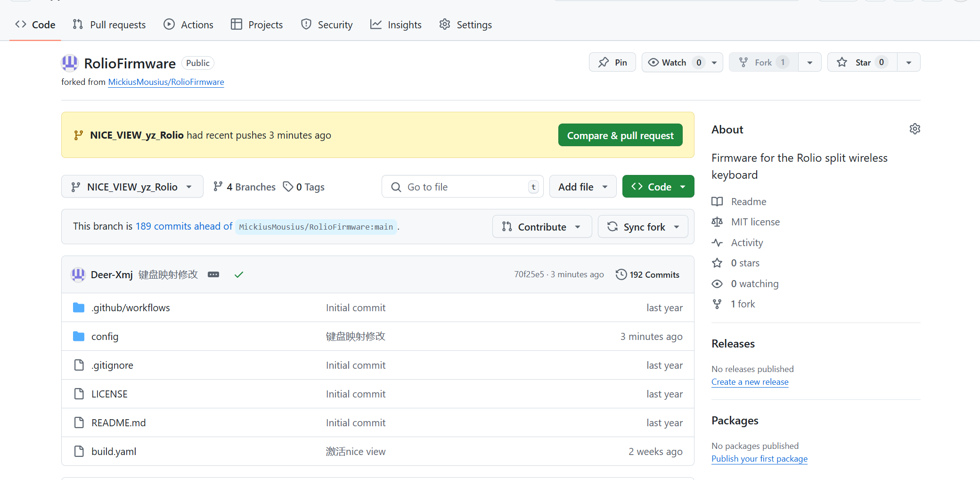980x480 pixels.
Task: Fork this repository
Action: point(764,62)
